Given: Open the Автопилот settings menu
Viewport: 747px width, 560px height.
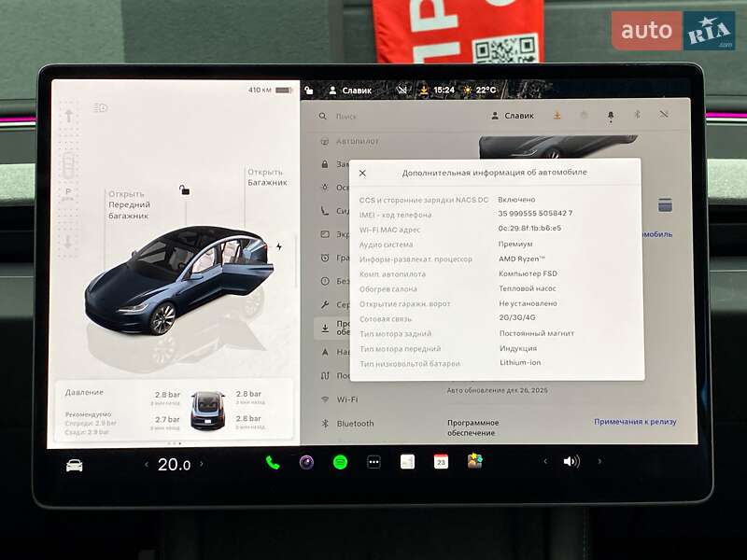Looking at the screenshot, I should point(350,142).
